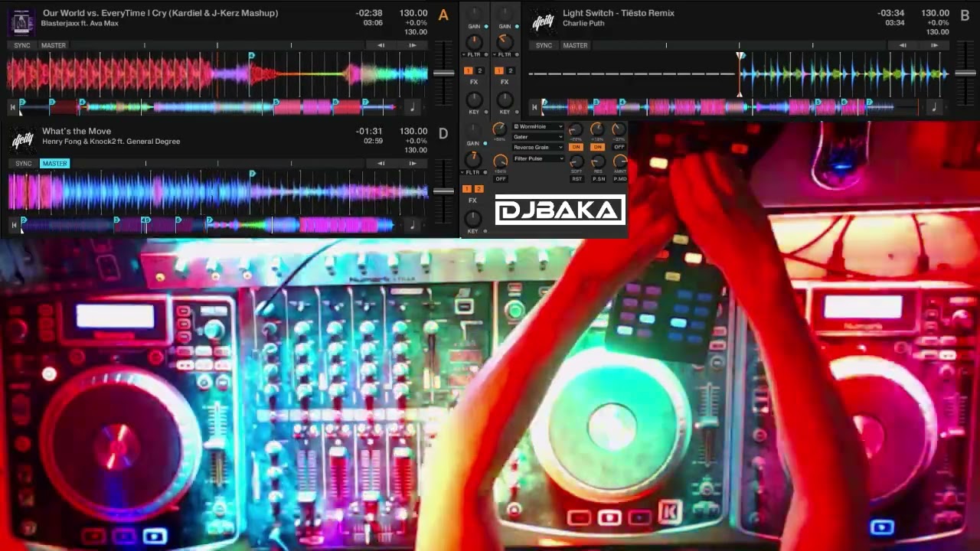Screen dimensions: 980x551
Task: Click the P.SN button in FX panel
Action: coord(599,179)
